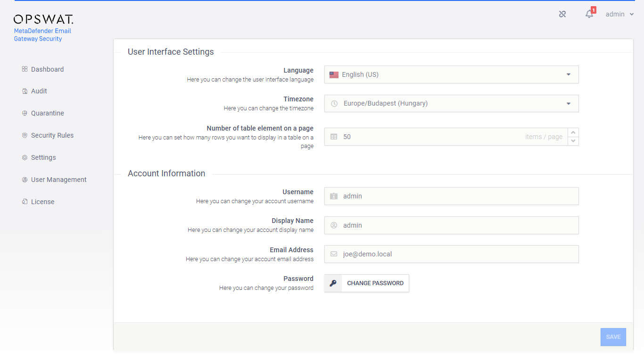The width and height of the screenshot is (644, 362).
Task: Open the notifications bell
Action: click(x=589, y=15)
